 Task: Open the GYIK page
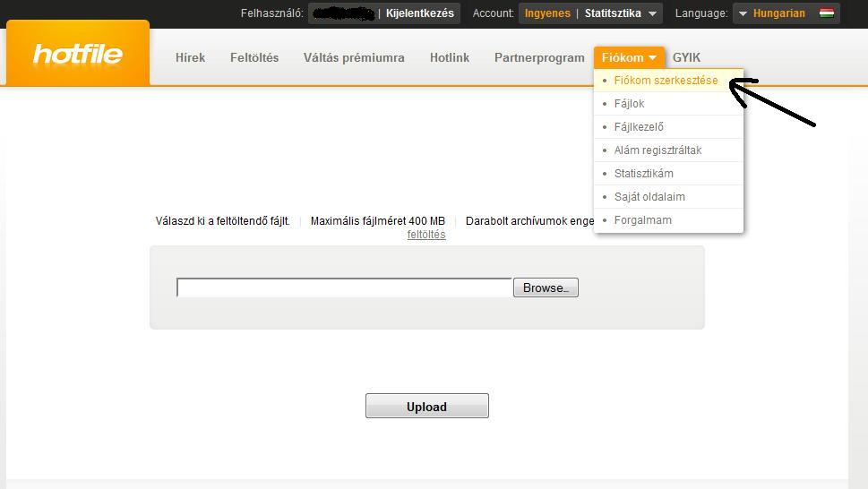pos(686,57)
